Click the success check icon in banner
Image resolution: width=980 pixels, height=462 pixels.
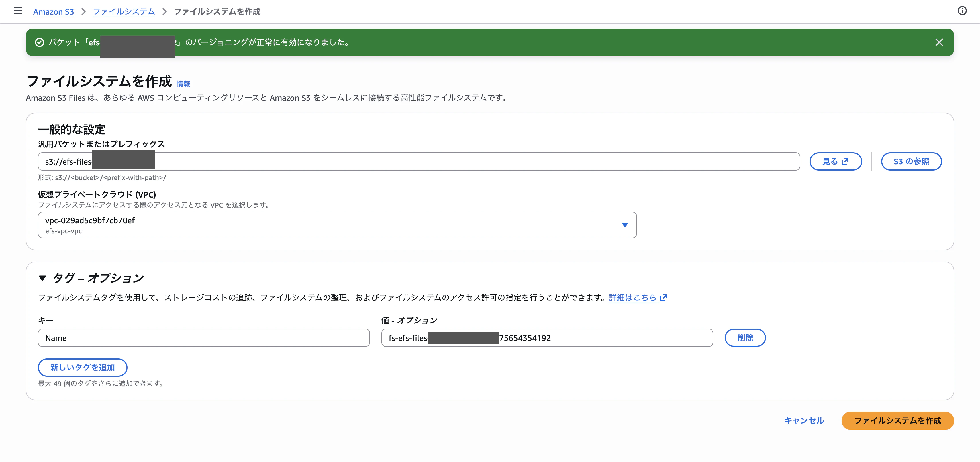tap(40, 42)
